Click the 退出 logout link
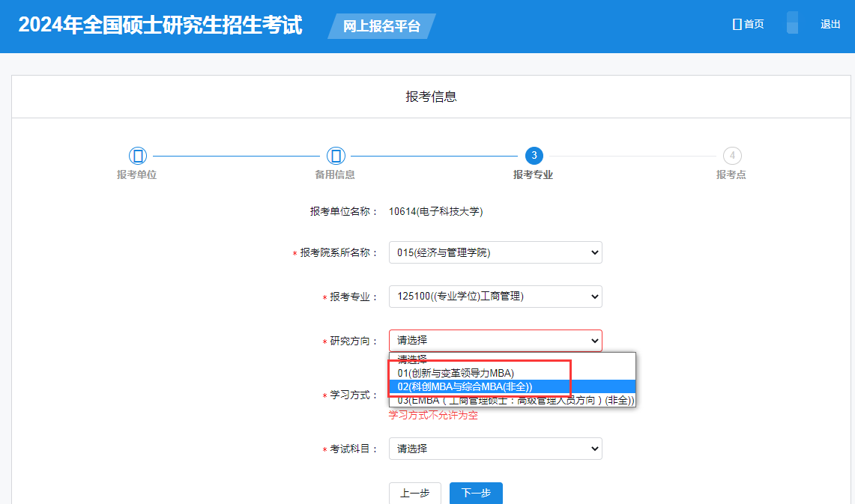 point(830,24)
